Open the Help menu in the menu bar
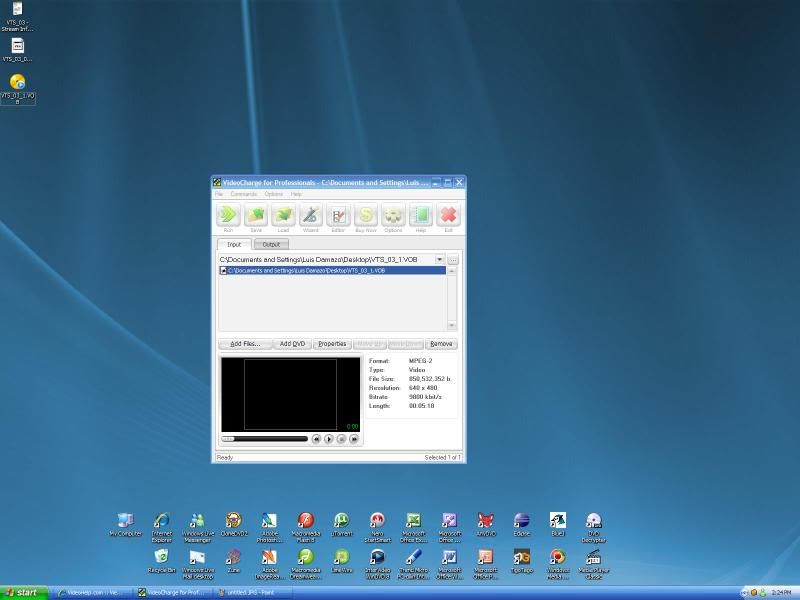Image resolution: width=800 pixels, height=600 pixels. point(296,194)
